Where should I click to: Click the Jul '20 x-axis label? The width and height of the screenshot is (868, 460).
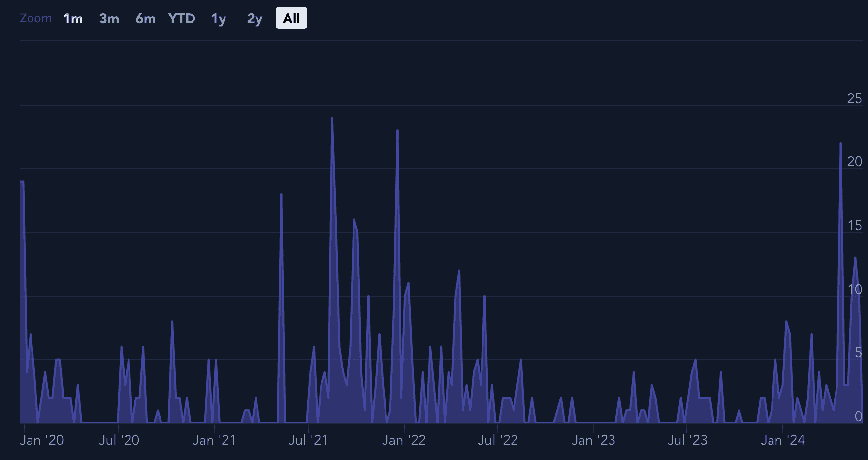click(x=119, y=440)
